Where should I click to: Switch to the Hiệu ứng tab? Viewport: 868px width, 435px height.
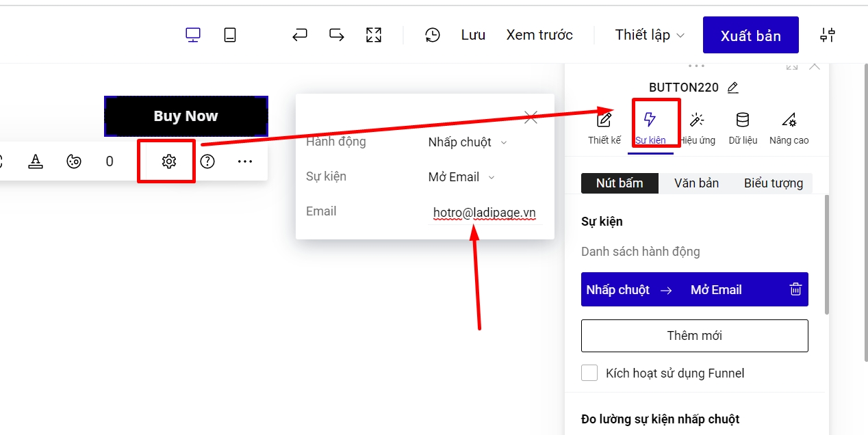[x=697, y=128]
